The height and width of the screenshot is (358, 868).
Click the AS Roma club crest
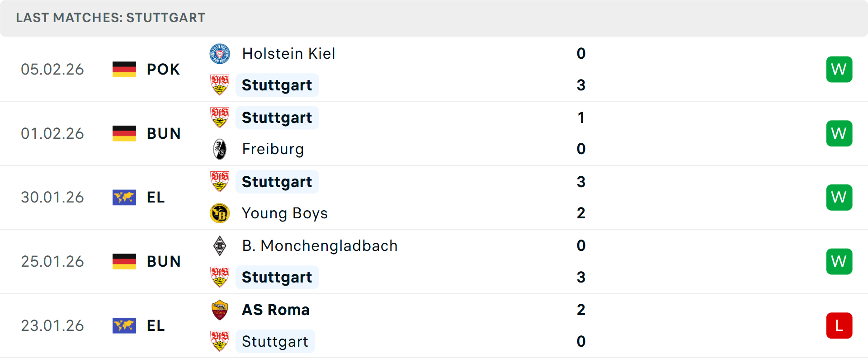(220, 310)
